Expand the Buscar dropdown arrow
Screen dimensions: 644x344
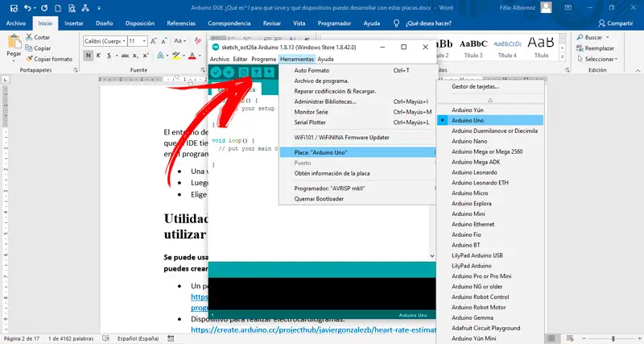point(608,37)
